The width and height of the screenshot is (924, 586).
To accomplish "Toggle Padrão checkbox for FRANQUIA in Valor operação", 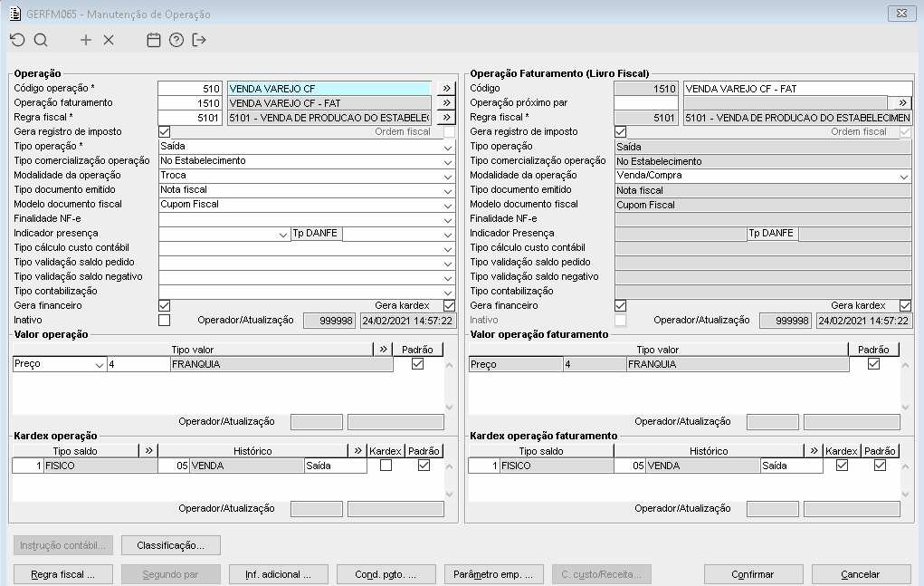I will (418, 364).
